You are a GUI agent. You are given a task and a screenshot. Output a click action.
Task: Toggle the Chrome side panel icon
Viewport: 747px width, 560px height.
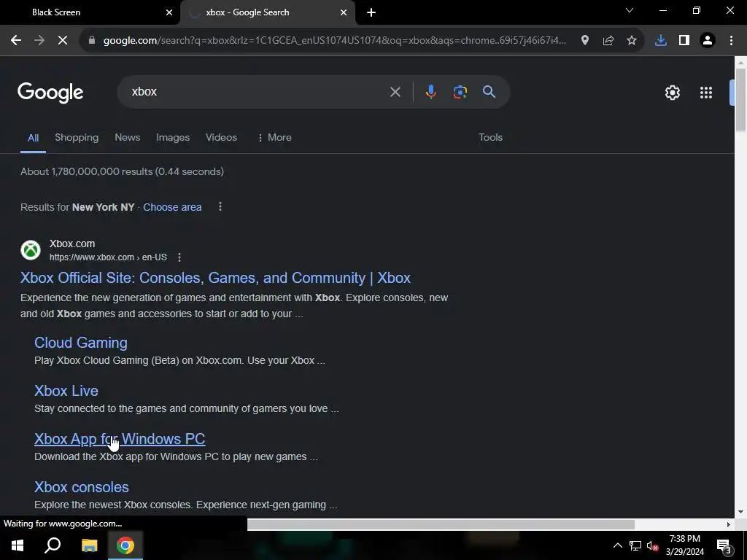click(684, 41)
